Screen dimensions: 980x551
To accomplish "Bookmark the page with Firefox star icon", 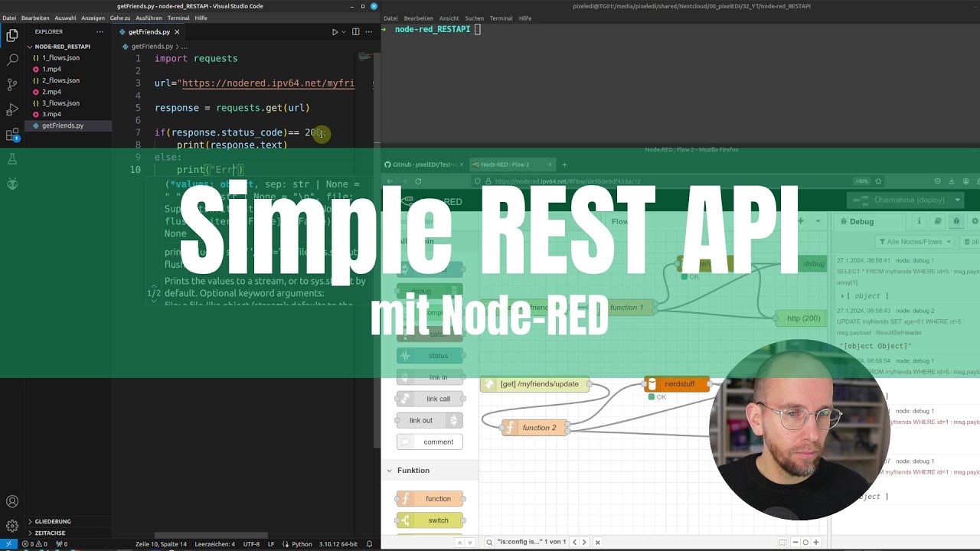I will click(878, 181).
